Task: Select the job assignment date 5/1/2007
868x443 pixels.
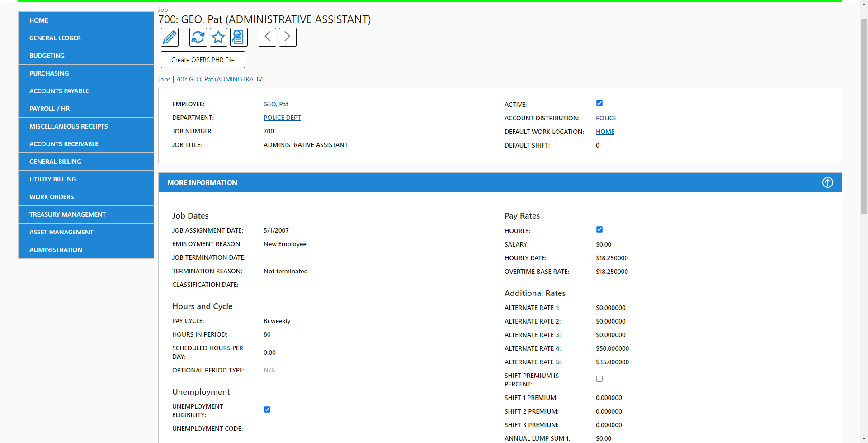Action: click(276, 230)
